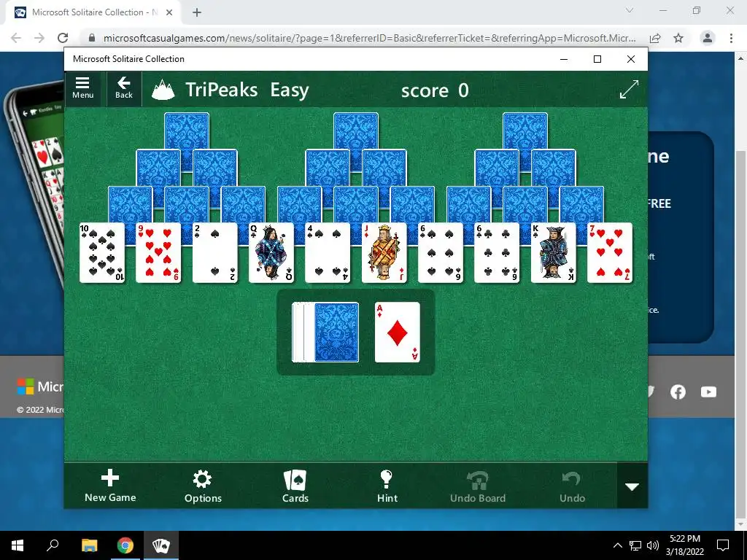This screenshot has width=747, height=560.
Task: Select the 6 of spades card
Action: tap(440, 253)
